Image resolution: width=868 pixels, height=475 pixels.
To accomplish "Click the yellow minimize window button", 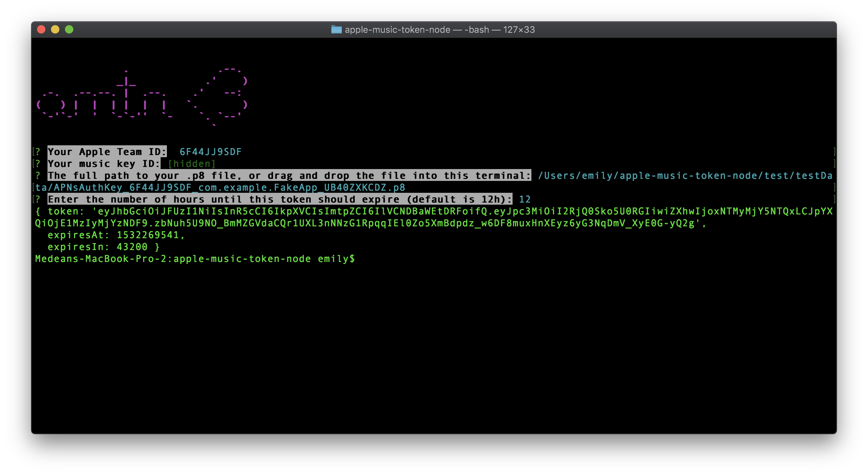I will tap(55, 30).
